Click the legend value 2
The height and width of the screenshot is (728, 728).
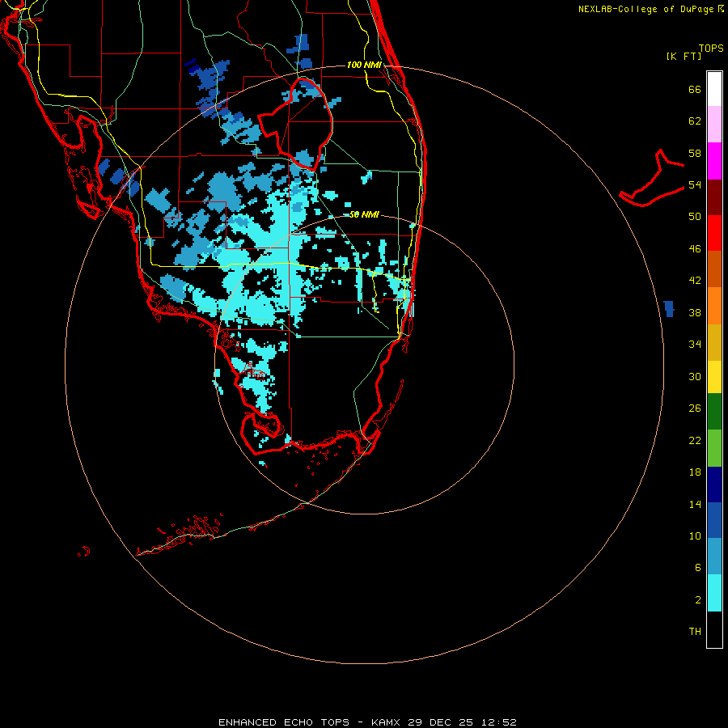(698, 600)
